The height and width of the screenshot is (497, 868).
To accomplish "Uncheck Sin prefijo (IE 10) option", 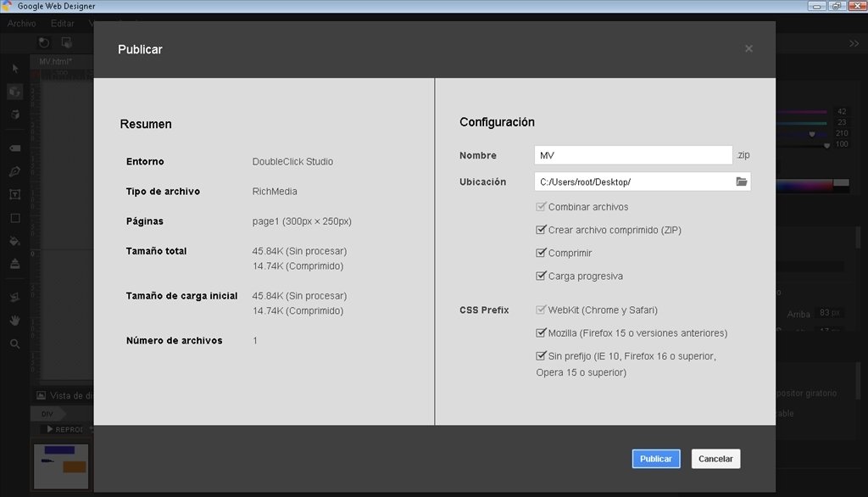I will point(541,355).
